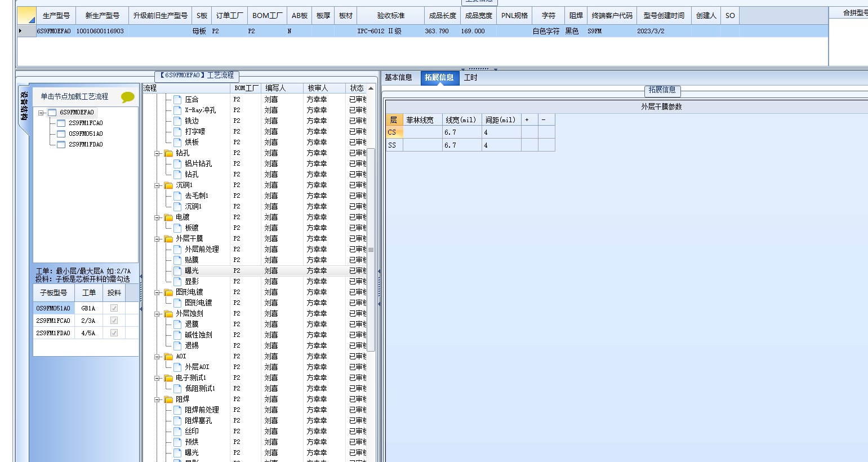Screen dimensions: 868x462
Task: Click the 验收标准 column header
Action: pyautogui.click(x=391, y=16)
